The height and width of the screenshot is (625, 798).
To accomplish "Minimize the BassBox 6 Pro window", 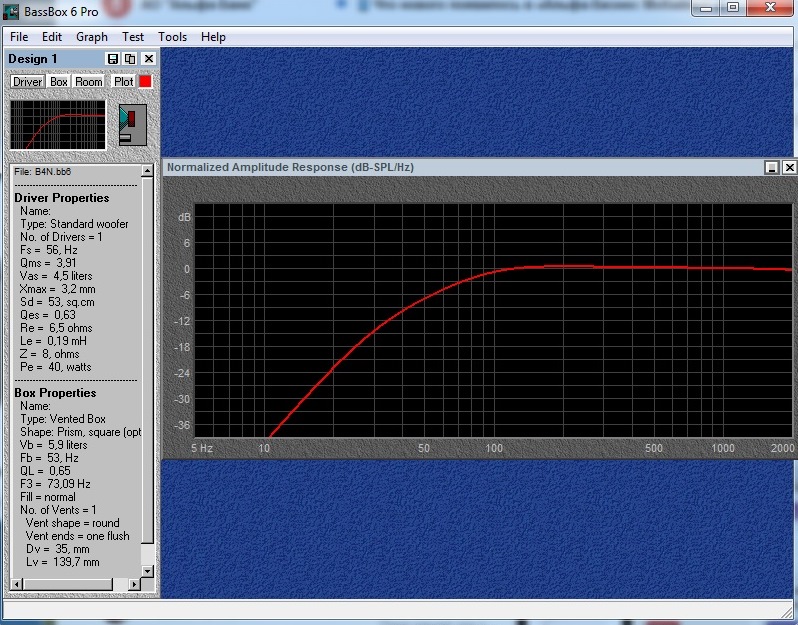I will pyautogui.click(x=705, y=8).
